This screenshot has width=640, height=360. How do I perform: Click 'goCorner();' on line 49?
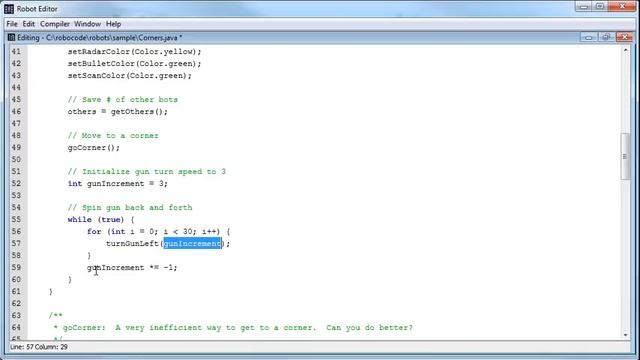[x=94, y=148]
